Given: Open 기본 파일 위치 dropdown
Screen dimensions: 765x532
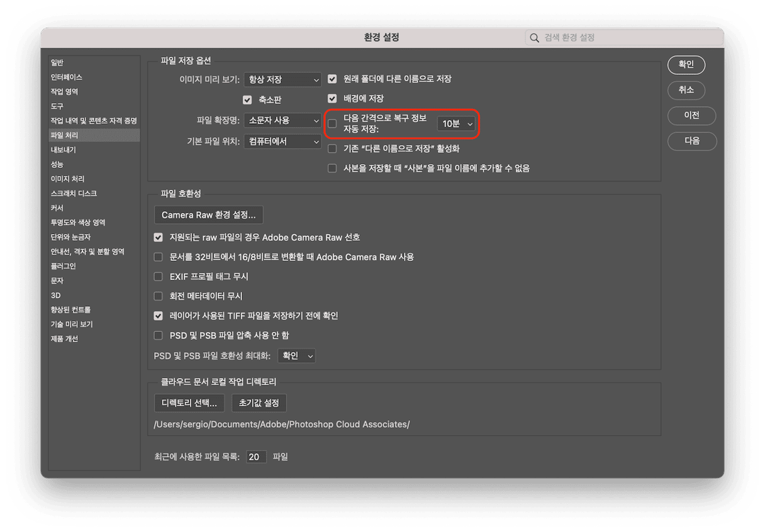Looking at the screenshot, I should point(282,141).
